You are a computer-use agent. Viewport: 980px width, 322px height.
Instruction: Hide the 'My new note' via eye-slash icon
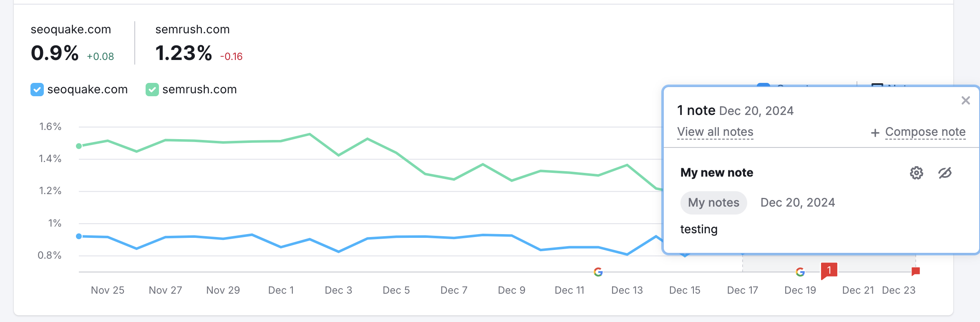point(945,173)
